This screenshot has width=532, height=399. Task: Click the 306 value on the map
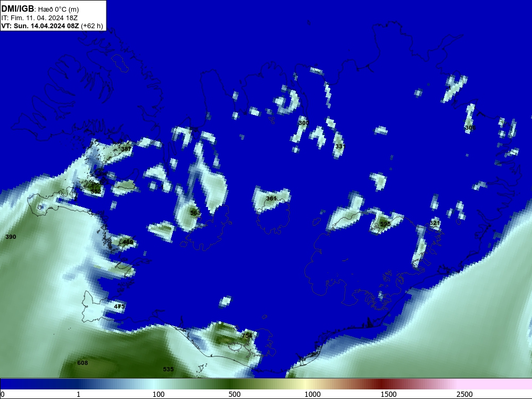[470, 128]
